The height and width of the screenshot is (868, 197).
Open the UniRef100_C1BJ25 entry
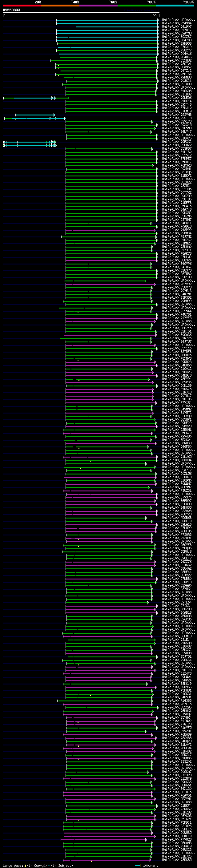[176, 856]
